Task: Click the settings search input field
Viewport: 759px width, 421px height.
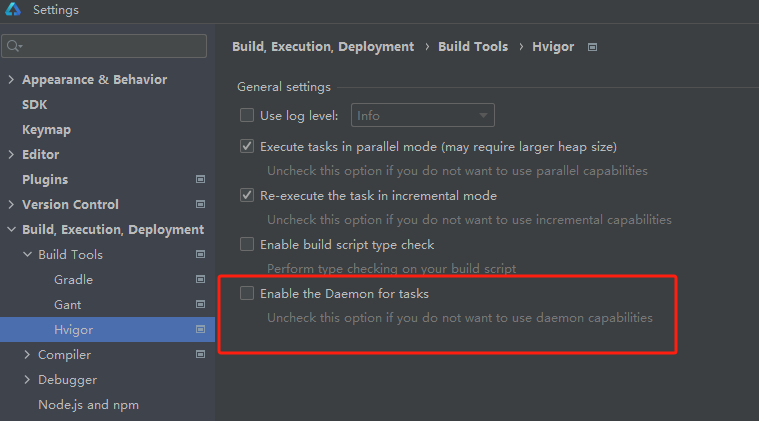Action: (104, 46)
